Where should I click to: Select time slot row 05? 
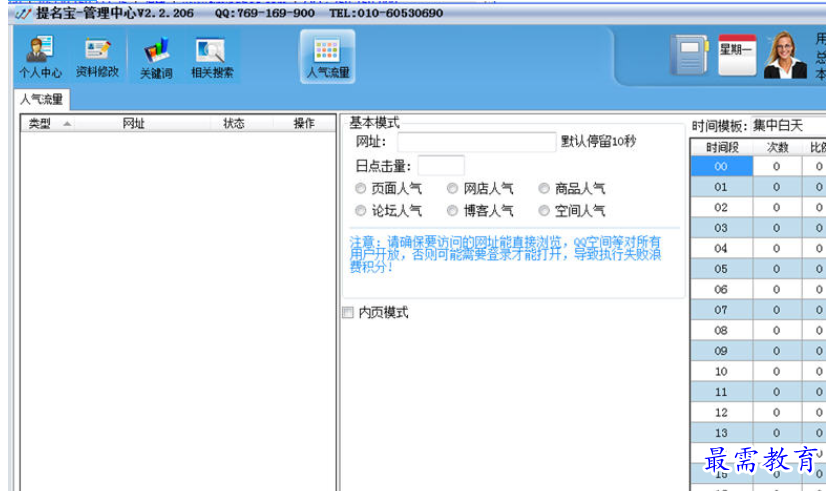click(x=721, y=269)
